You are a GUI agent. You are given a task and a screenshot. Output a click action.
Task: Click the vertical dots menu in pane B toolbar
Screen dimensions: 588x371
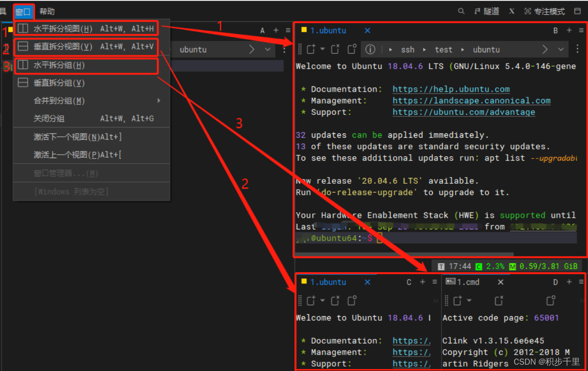[x=577, y=49]
